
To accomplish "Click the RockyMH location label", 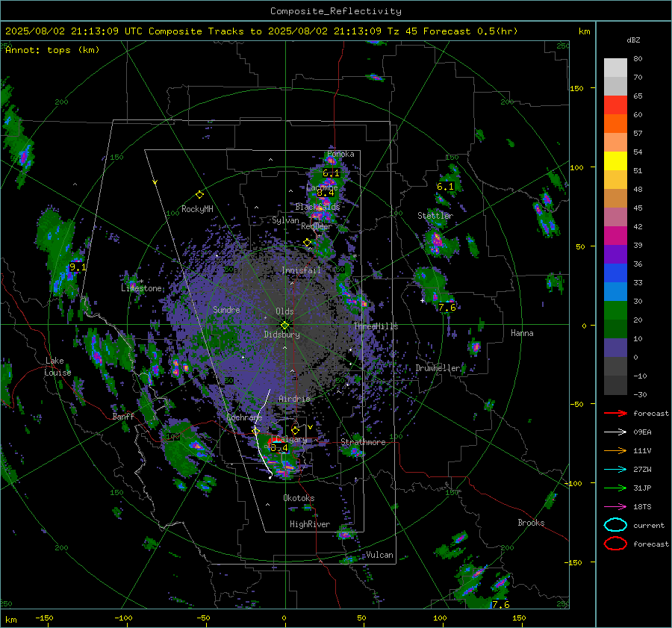I will click(x=197, y=209).
